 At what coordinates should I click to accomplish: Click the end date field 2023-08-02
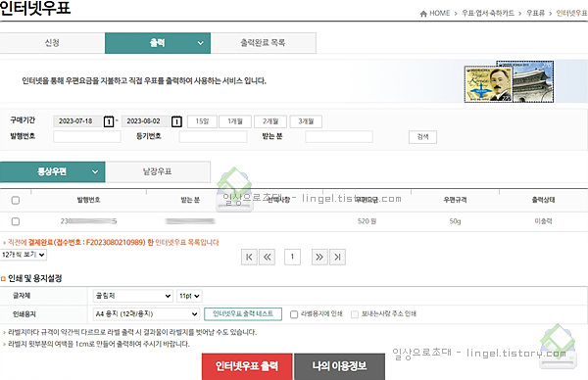(x=146, y=121)
